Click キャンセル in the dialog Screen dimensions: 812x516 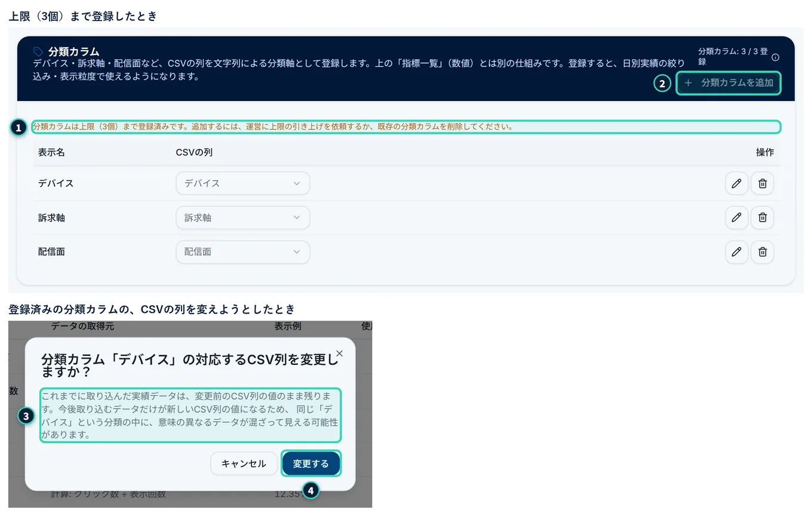[244, 463]
